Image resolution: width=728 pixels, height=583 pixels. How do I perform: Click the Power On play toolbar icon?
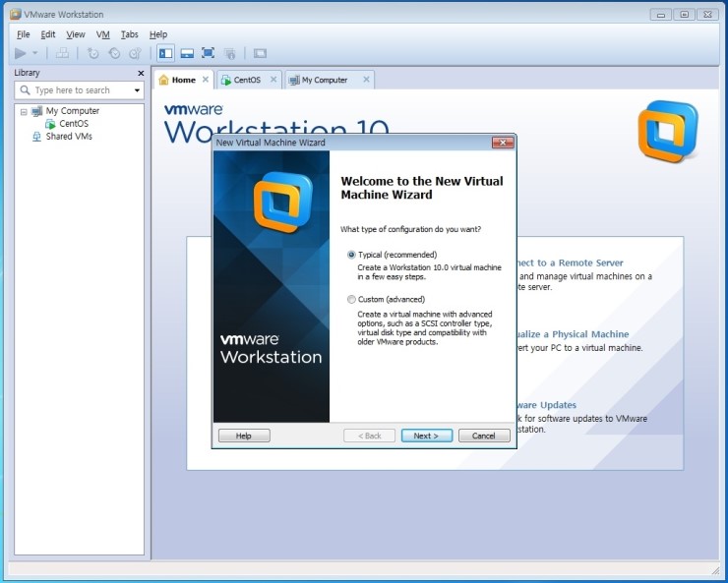pos(20,53)
